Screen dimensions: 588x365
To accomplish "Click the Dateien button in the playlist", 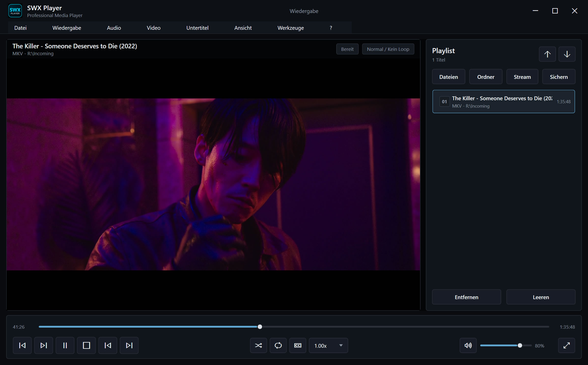I will click(x=449, y=77).
